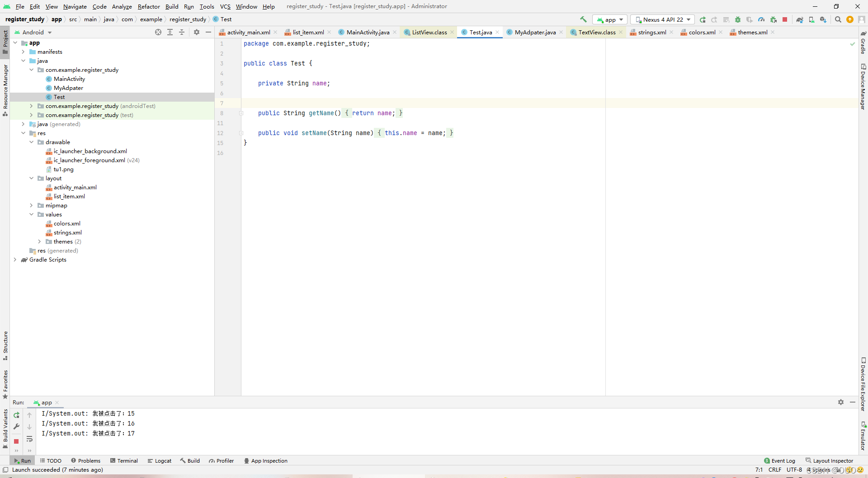Click the account avatar icon

[x=862, y=19]
